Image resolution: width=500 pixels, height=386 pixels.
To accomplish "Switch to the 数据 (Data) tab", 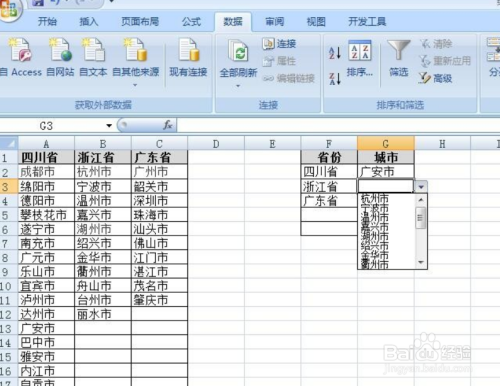I will tap(233, 22).
